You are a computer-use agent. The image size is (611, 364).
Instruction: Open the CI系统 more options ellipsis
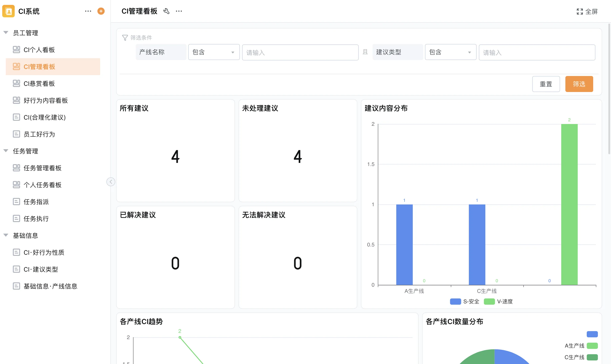pyautogui.click(x=88, y=11)
